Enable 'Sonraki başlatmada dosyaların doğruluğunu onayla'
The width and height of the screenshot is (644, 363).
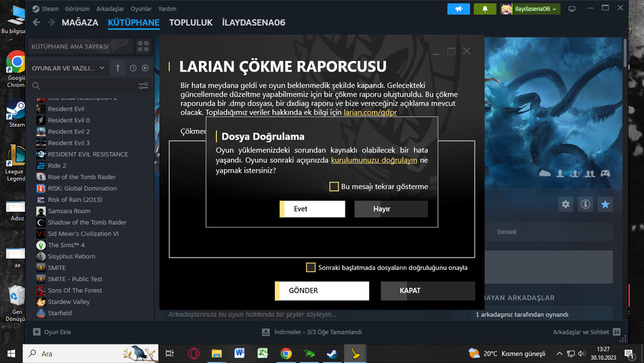[x=311, y=268]
